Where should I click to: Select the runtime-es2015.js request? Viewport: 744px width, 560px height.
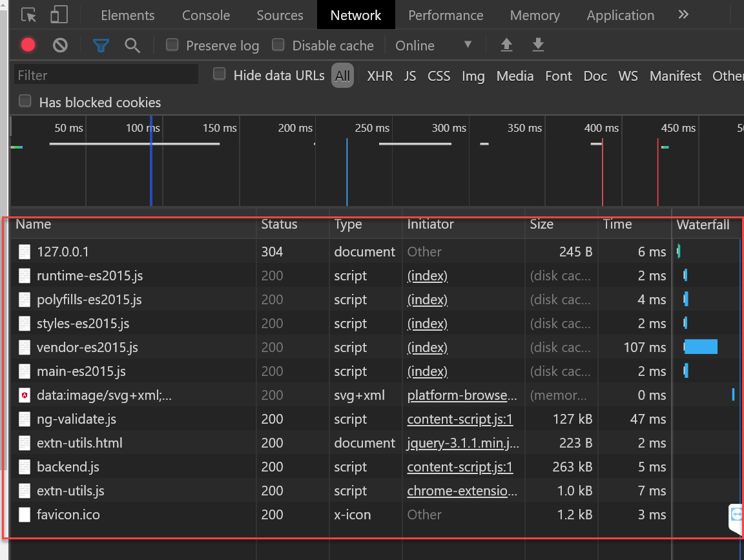pos(377,276)
